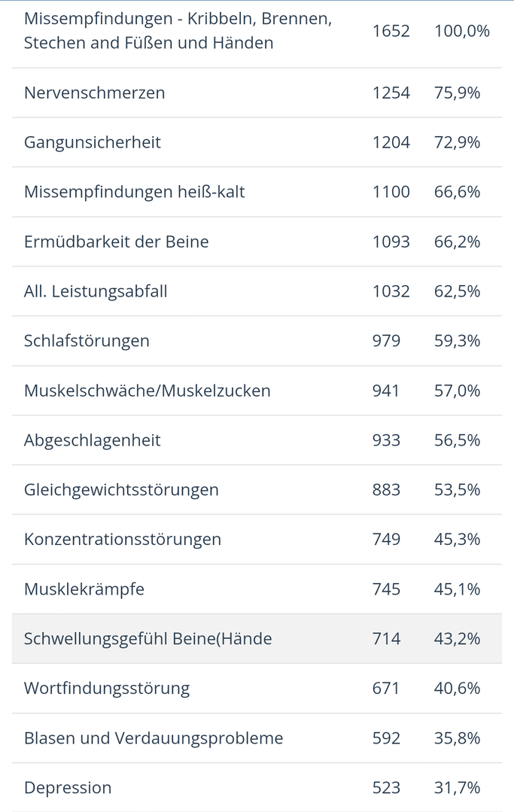Screen dimensions: 514x812
Task: Click the Missempfindungen heiß-kalt entry
Action: pyautogui.click(x=134, y=192)
